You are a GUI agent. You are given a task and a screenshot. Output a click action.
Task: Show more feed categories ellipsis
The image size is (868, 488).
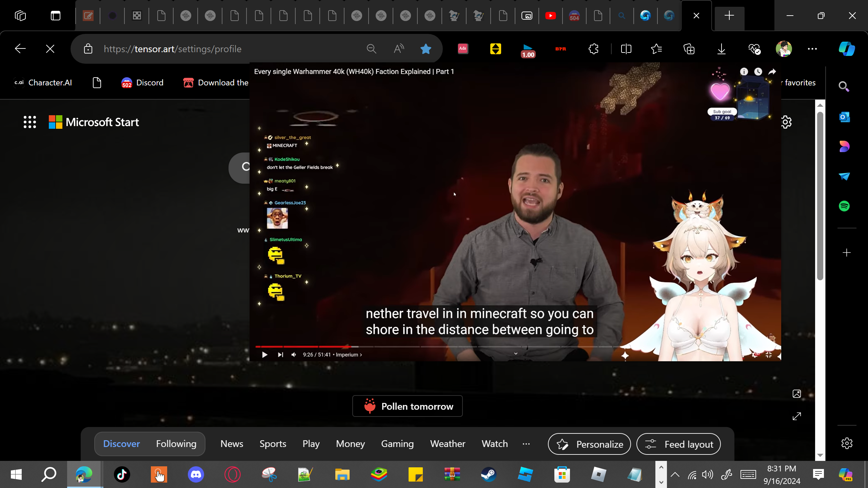(x=526, y=444)
